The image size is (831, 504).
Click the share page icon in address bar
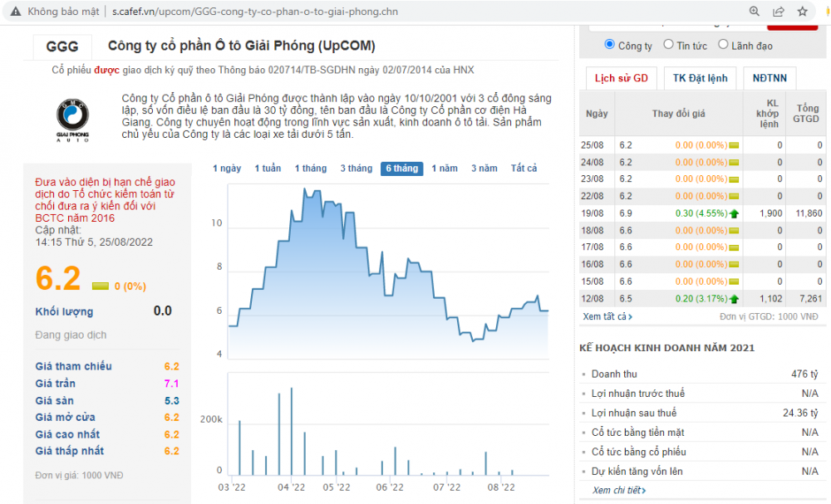point(779,12)
